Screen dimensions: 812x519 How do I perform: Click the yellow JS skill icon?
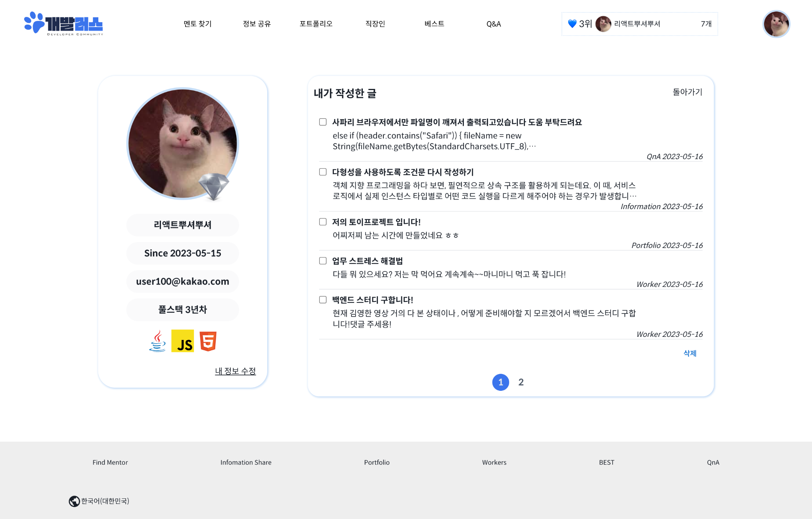pyautogui.click(x=182, y=341)
